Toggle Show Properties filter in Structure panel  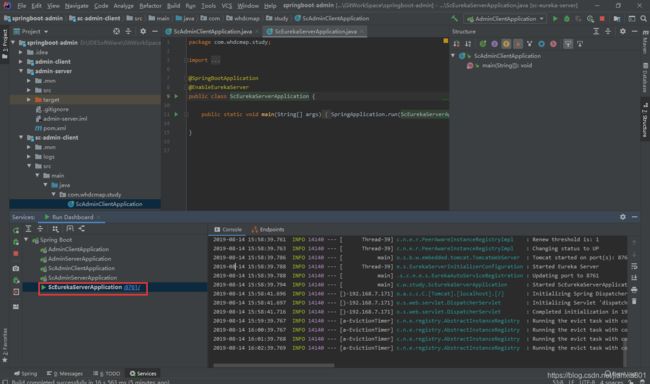pyautogui.click(x=495, y=44)
